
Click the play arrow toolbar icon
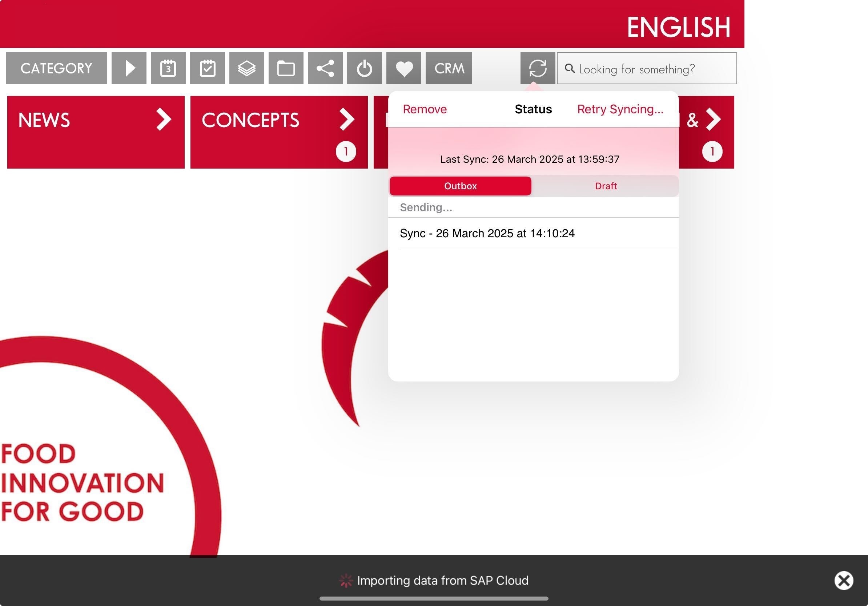point(129,68)
